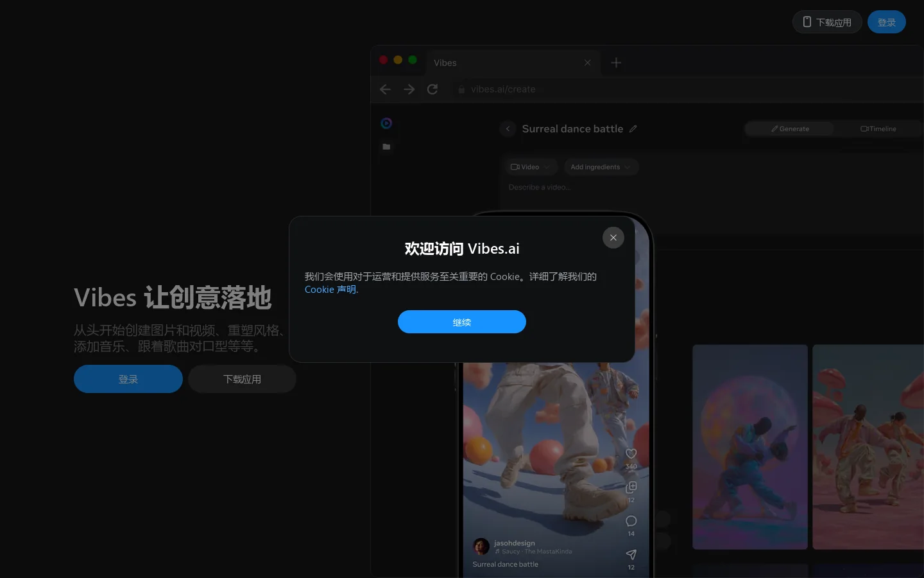Click the new tab plus icon
Image resolution: width=924 pixels, height=578 pixels.
tap(616, 62)
